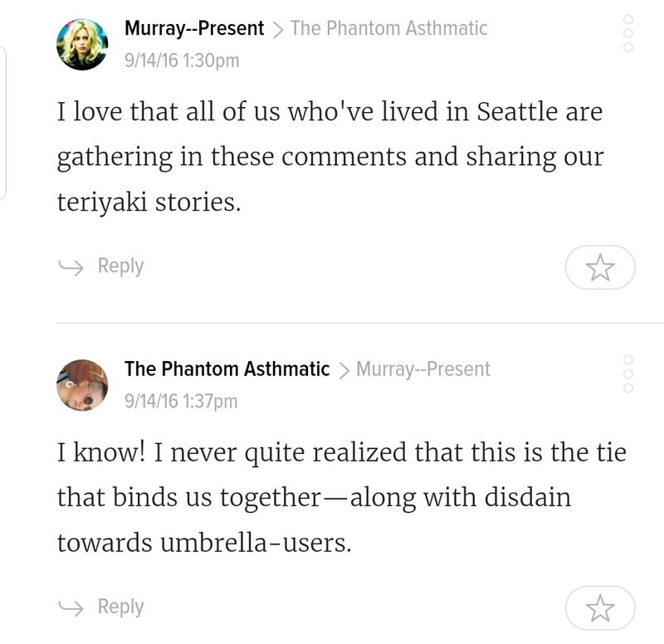This screenshot has height=644, width=664.
Task: Open the three-dot menu on Murray--Present's comment
Action: point(628,33)
